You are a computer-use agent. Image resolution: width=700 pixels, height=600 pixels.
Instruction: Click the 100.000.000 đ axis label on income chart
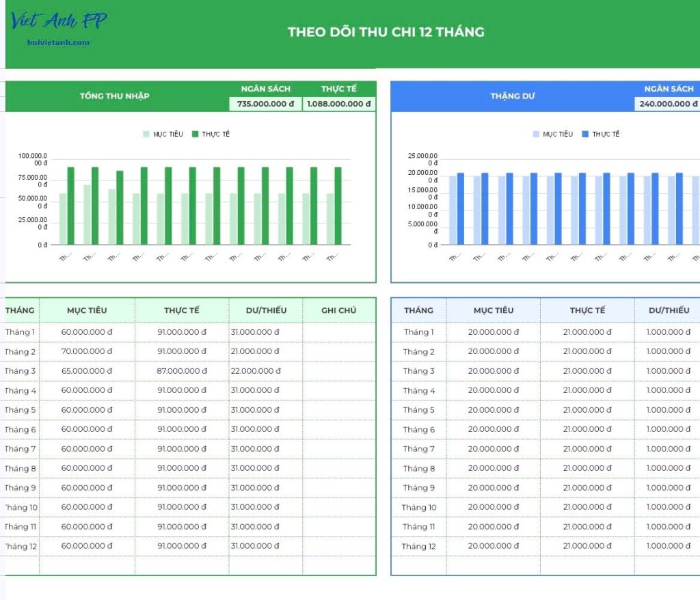(x=33, y=159)
